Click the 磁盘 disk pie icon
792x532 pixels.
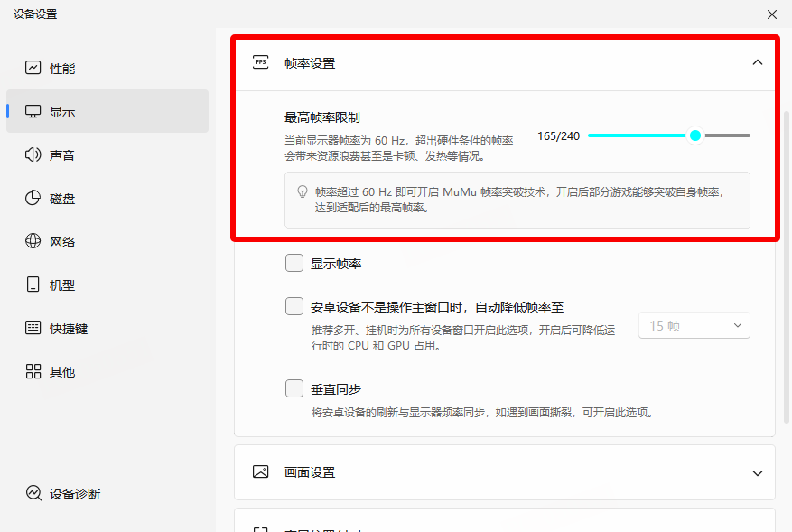tap(33, 199)
